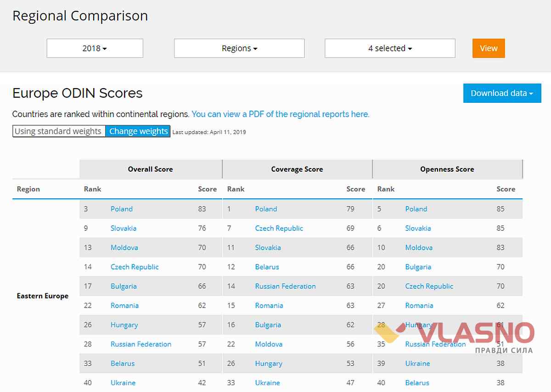Open Romania in the Coverage Score column
Screen dimensions: 551x392
click(x=269, y=305)
